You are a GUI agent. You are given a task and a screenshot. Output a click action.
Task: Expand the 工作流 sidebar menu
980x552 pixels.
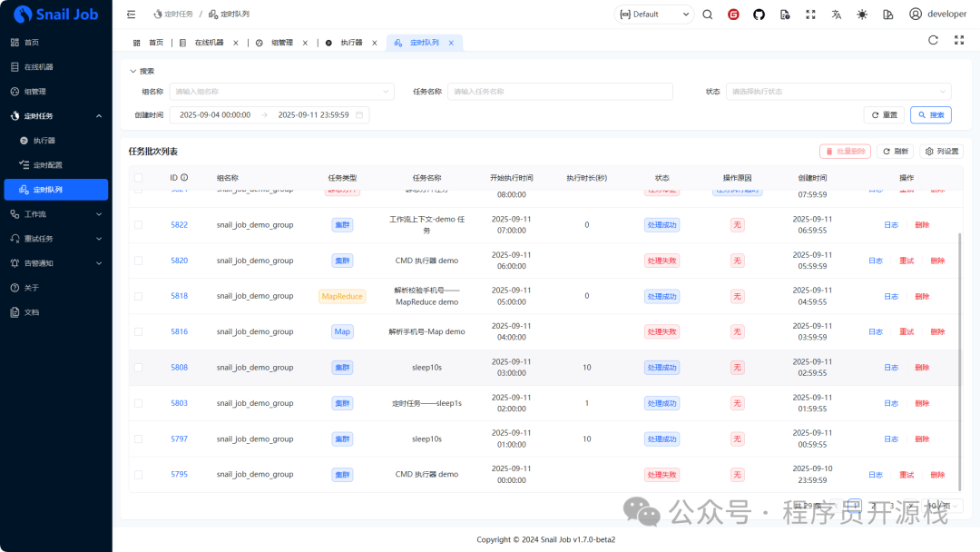(x=56, y=213)
